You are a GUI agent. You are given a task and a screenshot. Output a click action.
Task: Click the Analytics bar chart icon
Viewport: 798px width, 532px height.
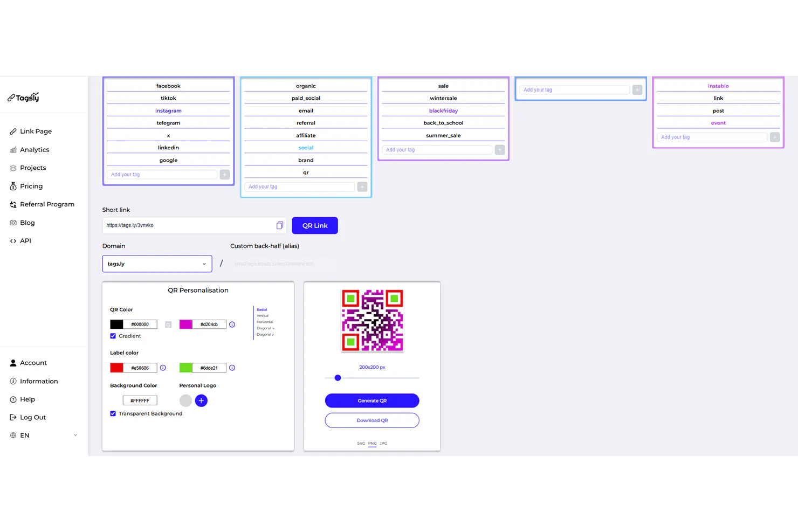[13, 150]
